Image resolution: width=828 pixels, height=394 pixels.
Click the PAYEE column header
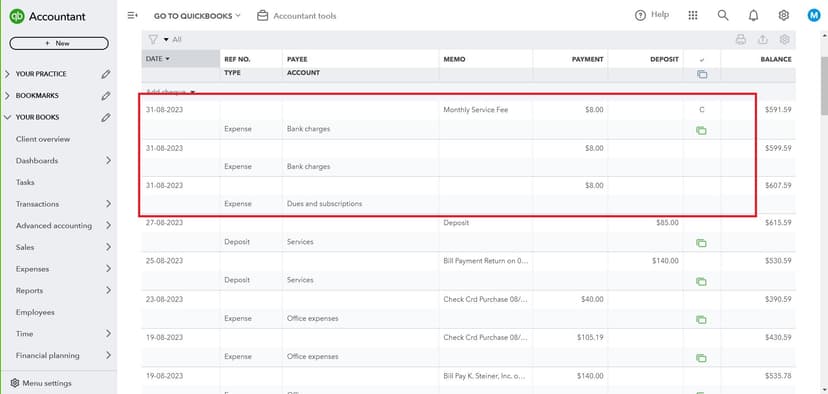click(297, 59)
